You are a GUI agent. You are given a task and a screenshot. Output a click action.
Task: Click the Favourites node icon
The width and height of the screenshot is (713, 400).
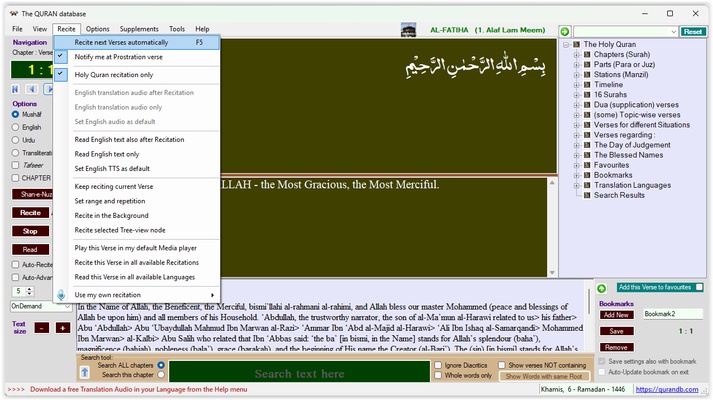tap(587, 165)
